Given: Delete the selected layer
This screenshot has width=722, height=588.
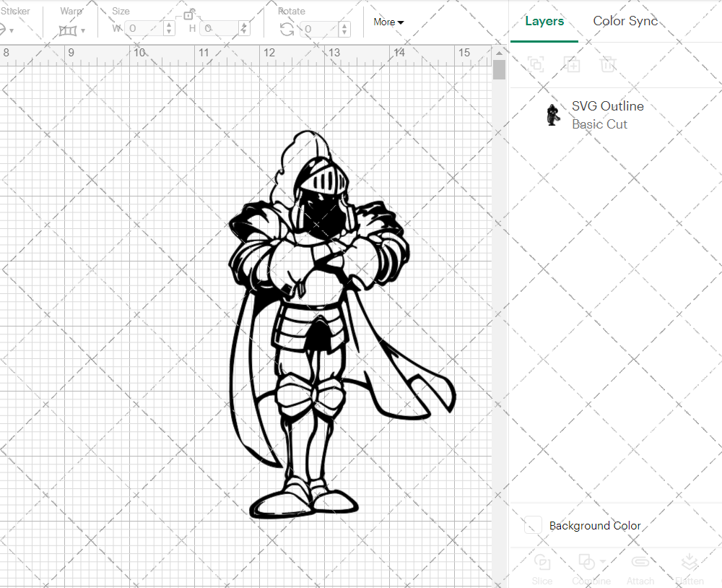Looking at the screenshot, I should 609,64.
